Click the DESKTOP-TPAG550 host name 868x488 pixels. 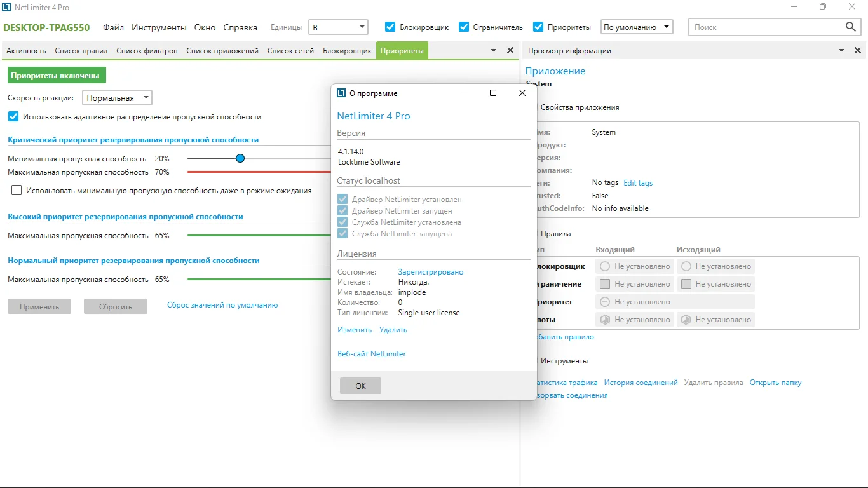[46, 27]
